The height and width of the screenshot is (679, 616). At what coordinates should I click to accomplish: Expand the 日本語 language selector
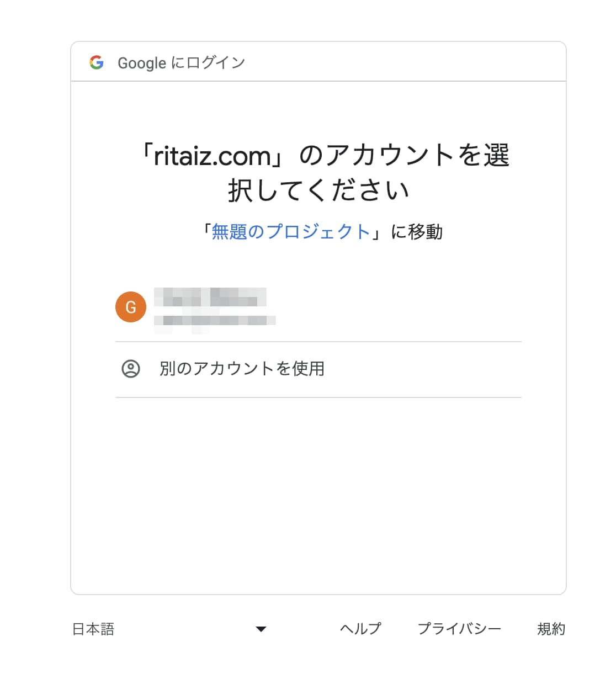coord(166,628)
